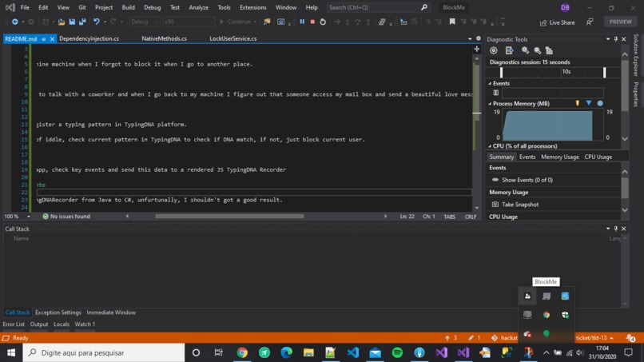Reset diagnostics timeline view
644x362 pixels.
(549, 50)
